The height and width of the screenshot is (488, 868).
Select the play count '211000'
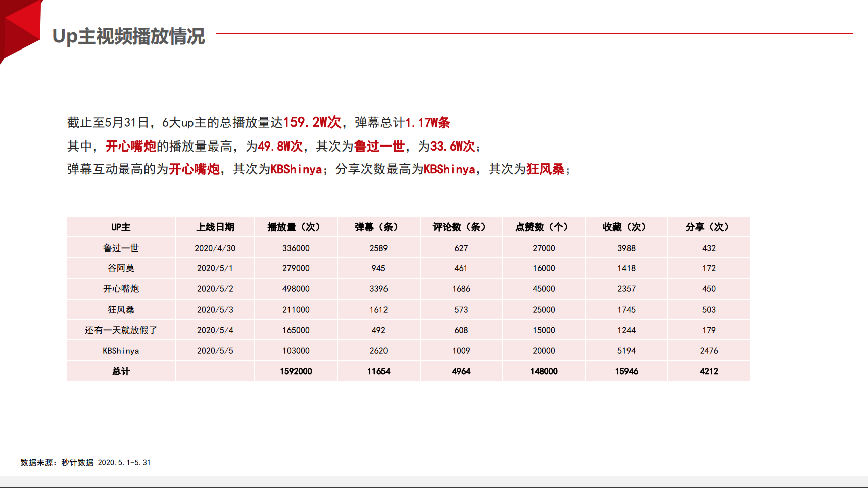pyautogui.click(x=296, y=310)
